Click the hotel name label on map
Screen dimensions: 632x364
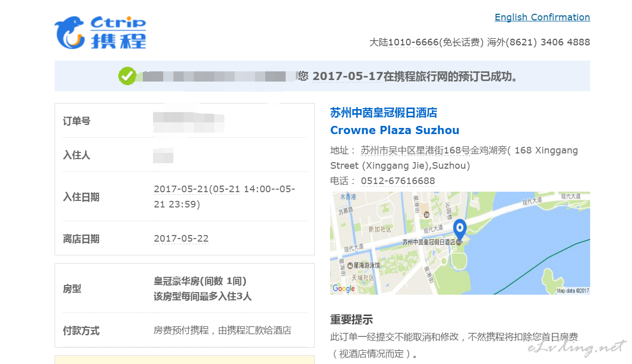pos(428,243)
